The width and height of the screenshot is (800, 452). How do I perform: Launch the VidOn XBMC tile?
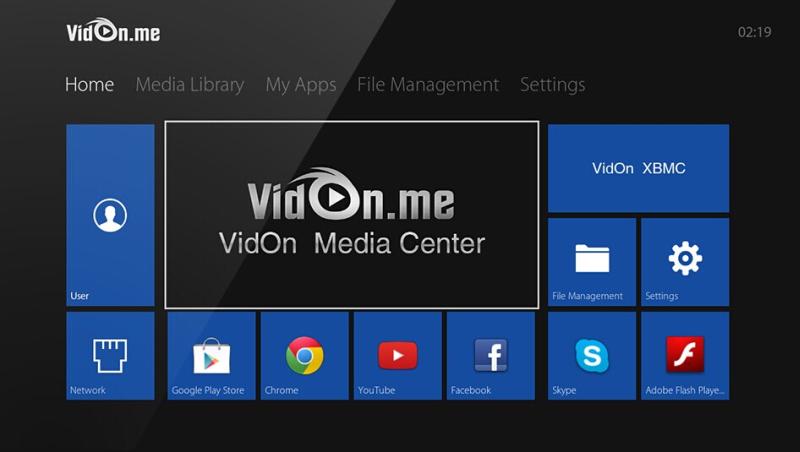(x=638, y=168)
